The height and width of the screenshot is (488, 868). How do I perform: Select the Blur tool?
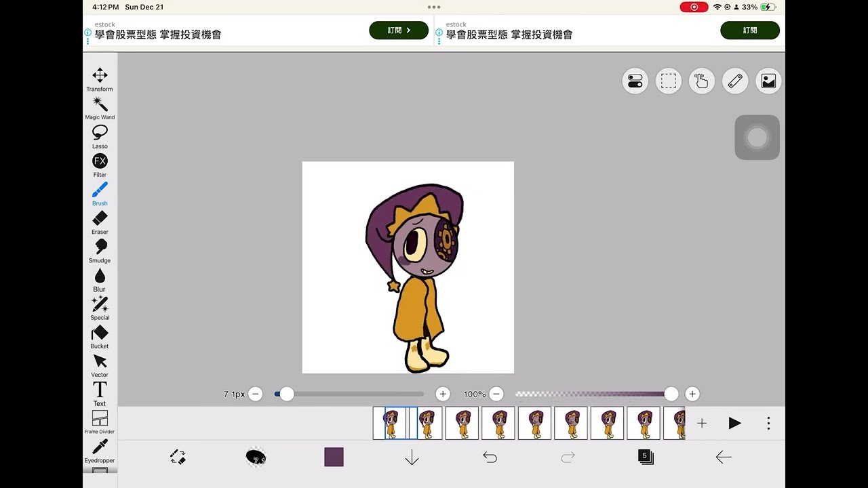tap(100, 279)
